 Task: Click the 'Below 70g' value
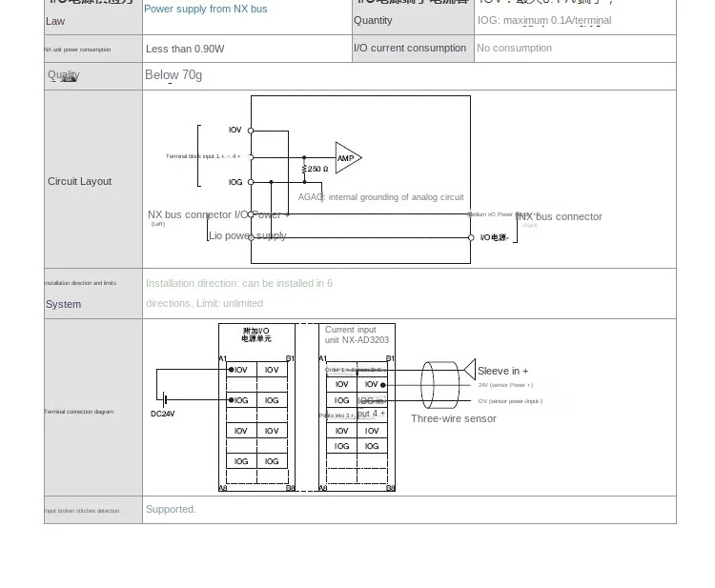pyautogui.click(x=174, y=75)
